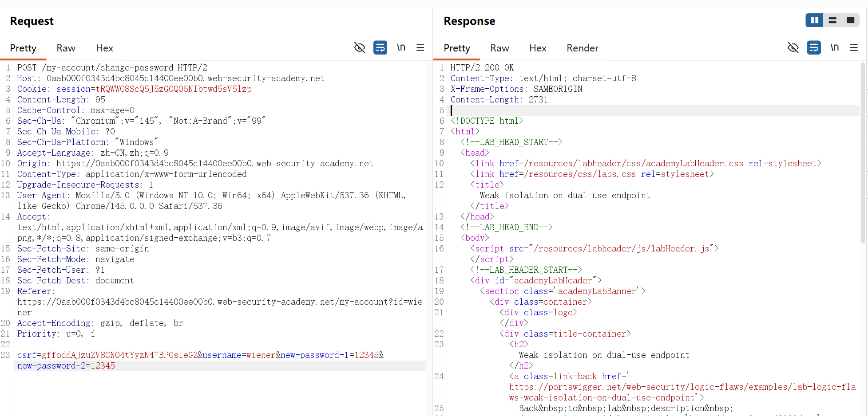Click the Sec-Ch-Ua-Mobile: ?0 header

(x=66, y=132)
